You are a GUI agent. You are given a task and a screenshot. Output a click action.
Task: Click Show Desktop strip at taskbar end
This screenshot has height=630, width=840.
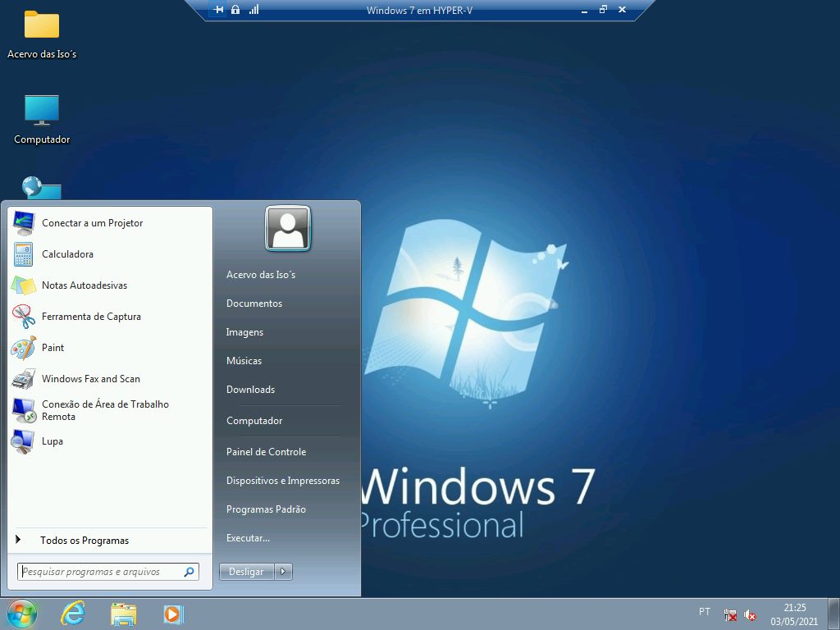click(834, 614)
